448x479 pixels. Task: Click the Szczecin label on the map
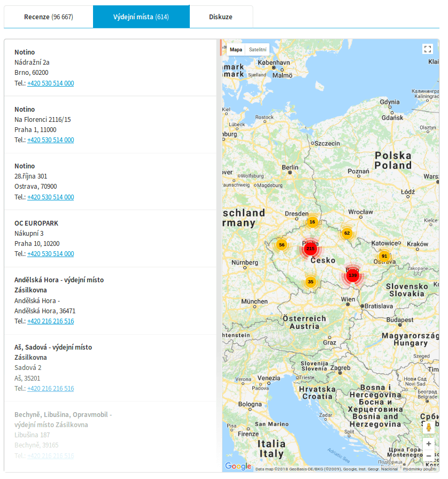[327, 144]
